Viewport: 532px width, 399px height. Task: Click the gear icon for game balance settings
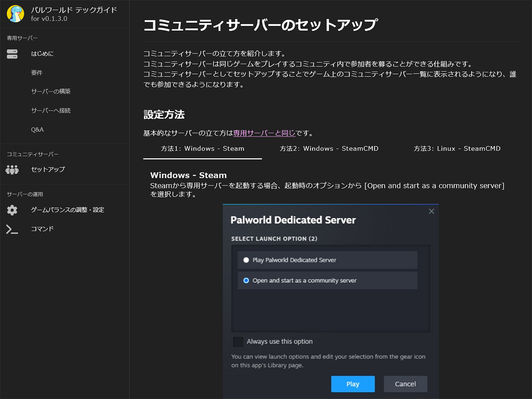click(12, 210)
